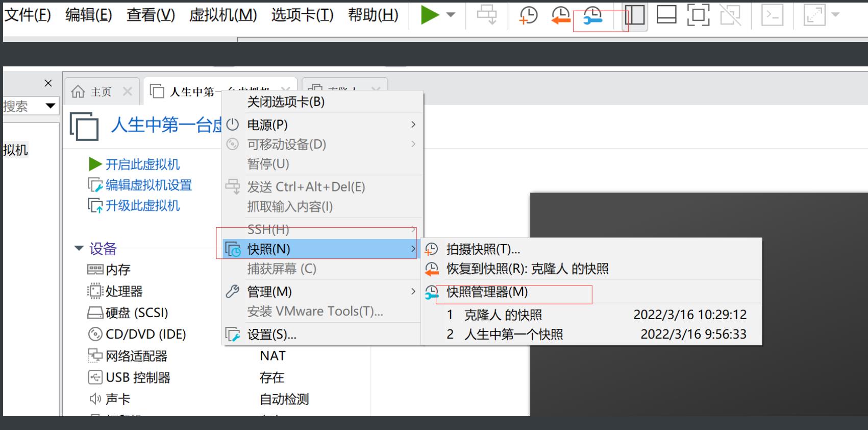
Task: Click the VM title 人生中第一台 heading icon
Action: coord(84,126)
